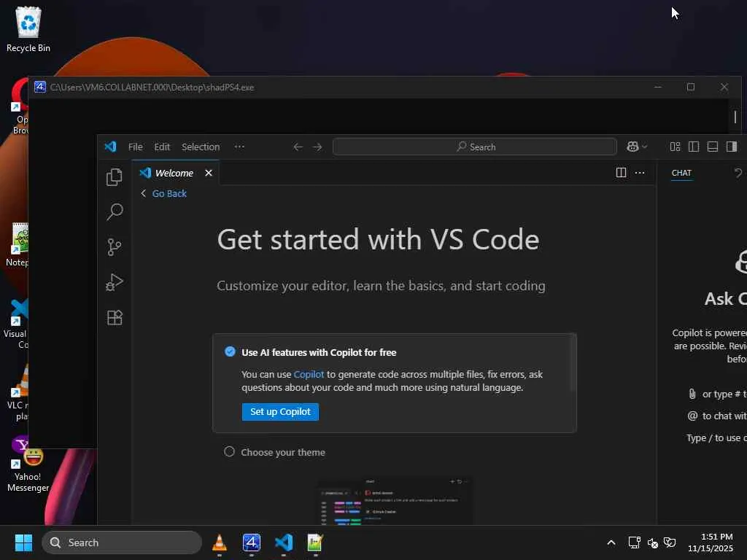
Task: Open the Selection menu
Action: tap(201, 147)
